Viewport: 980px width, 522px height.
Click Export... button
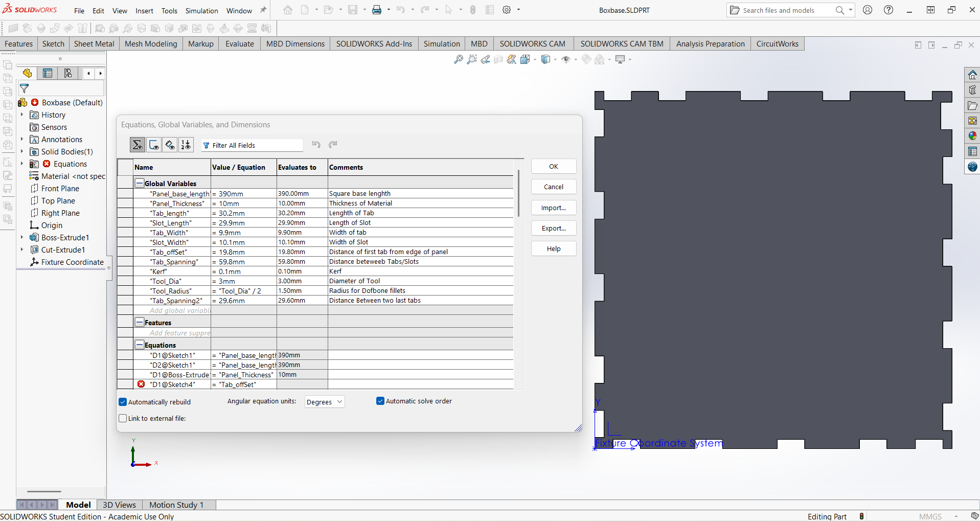point(554,228)
